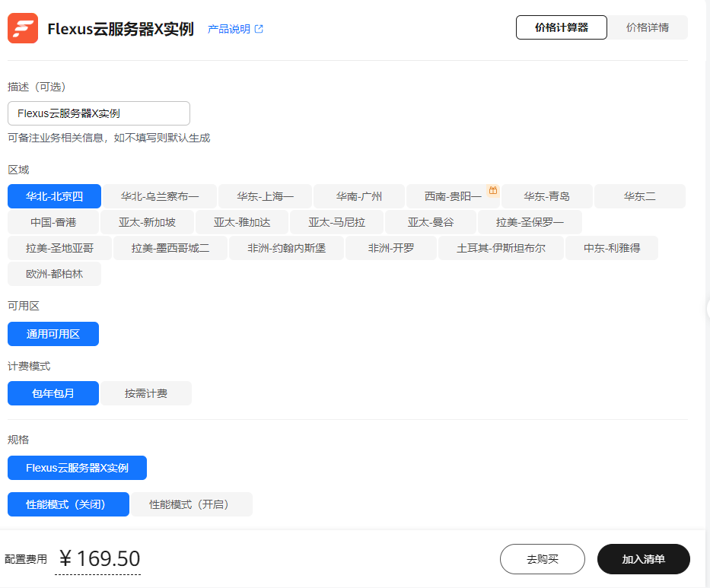The width and height of the screenshot is (710, 588).
Task: Open the 产品说明 link
Action: click(228, 29)
